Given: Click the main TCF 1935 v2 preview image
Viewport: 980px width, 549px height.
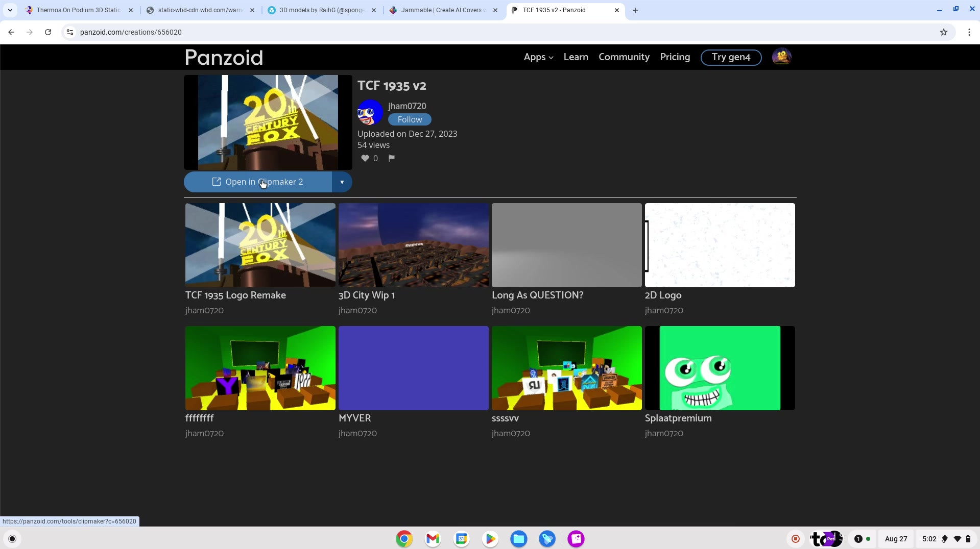Looking at the screenshot, I should [x=268, y=122].
